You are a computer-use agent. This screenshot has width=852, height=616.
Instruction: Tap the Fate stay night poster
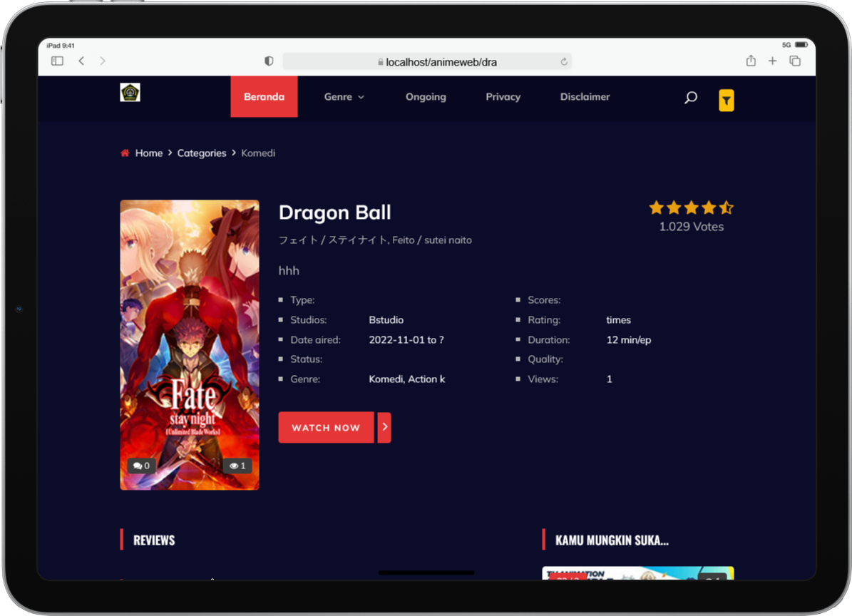(x=190, y=344)
